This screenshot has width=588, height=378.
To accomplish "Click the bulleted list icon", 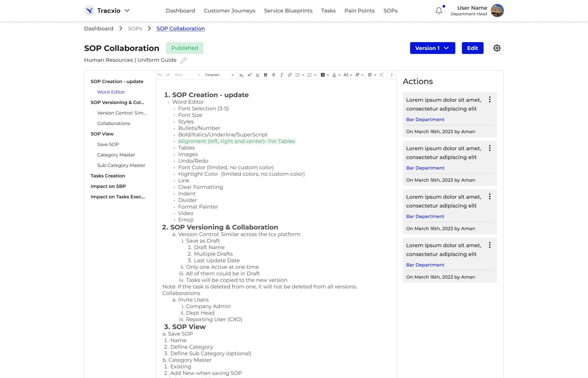I will 297,75.
